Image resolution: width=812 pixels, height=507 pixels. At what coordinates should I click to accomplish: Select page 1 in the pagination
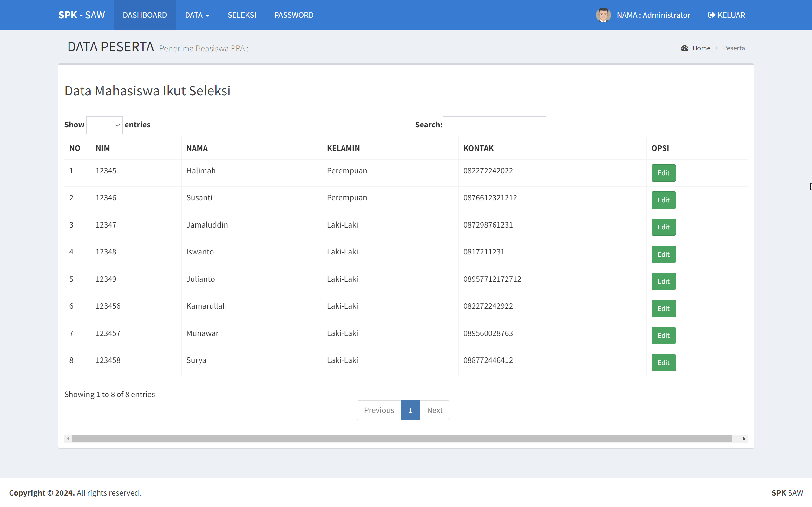click(410, 410)
